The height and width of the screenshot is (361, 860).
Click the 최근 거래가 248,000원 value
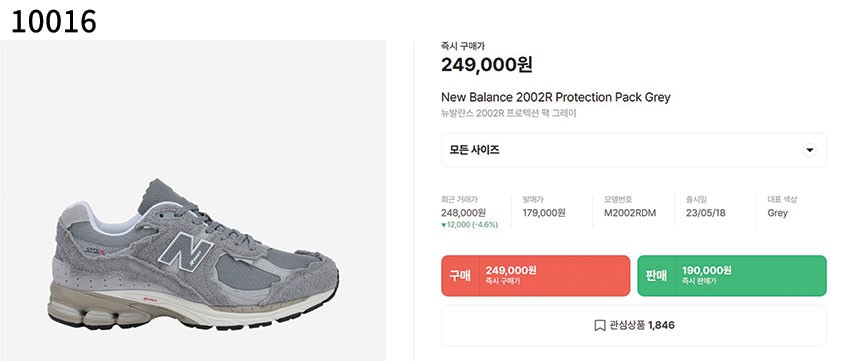463,213
